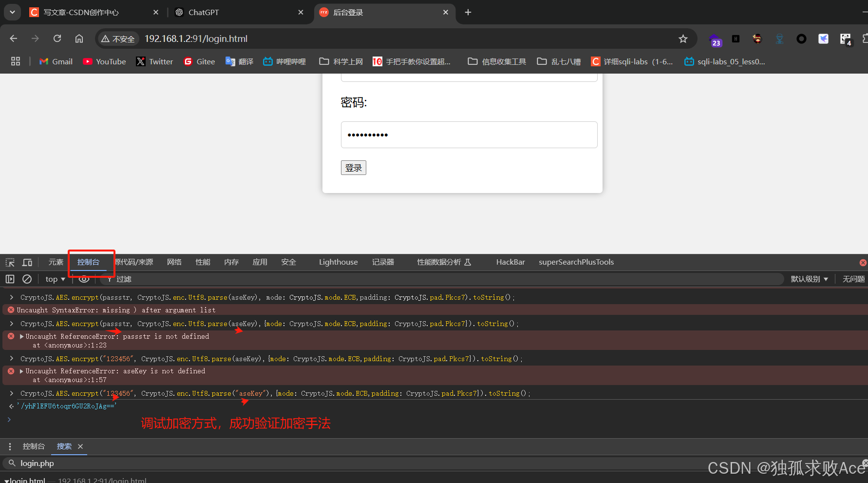Switch to the 网络 DevTools tab
This screenshot has height=483, width=868.
(x=174, y=262)
